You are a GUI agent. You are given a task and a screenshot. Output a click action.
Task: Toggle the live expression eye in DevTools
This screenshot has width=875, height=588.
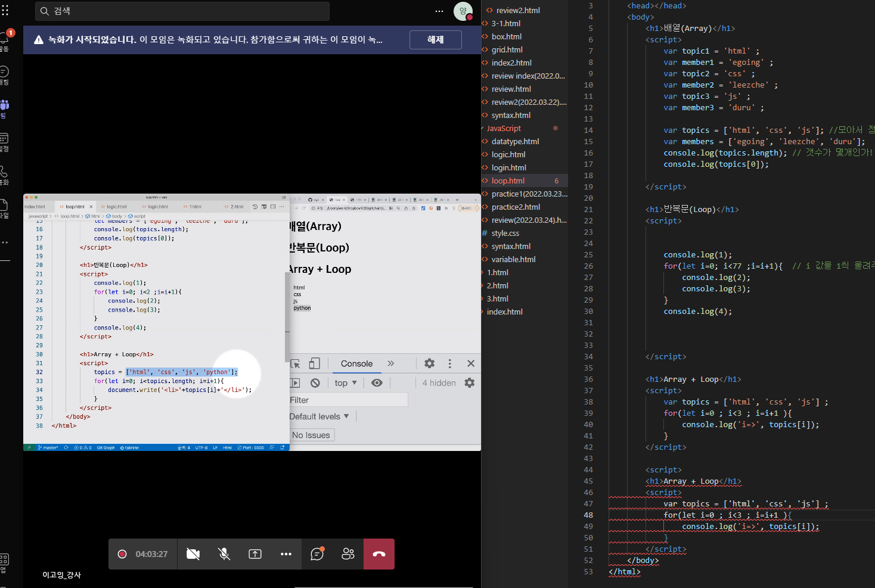click(377, 383)
